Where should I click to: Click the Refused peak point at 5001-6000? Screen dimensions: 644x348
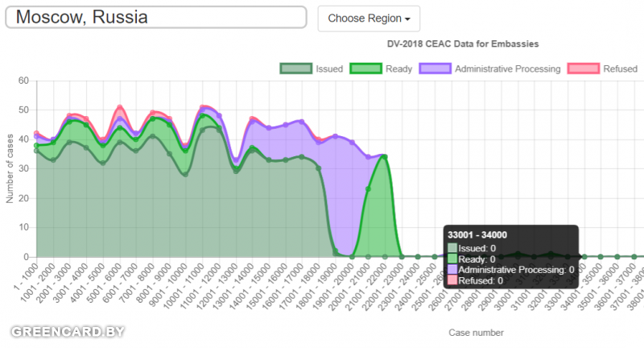[x=119, y=107]
